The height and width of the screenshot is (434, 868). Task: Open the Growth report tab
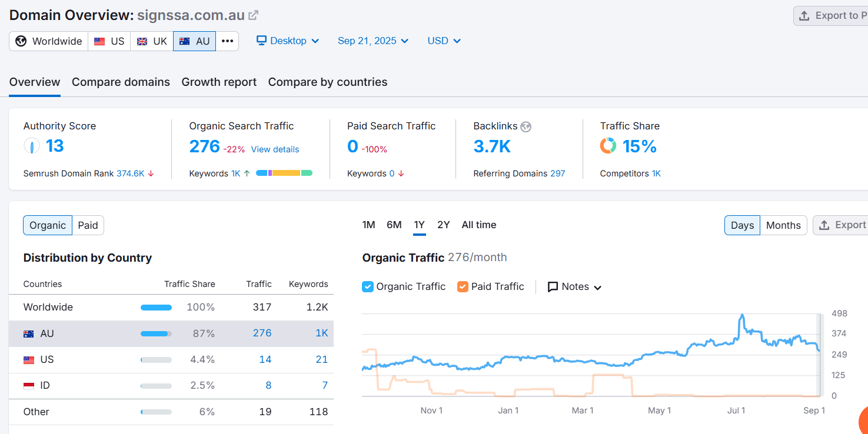(x=219, y=82)
